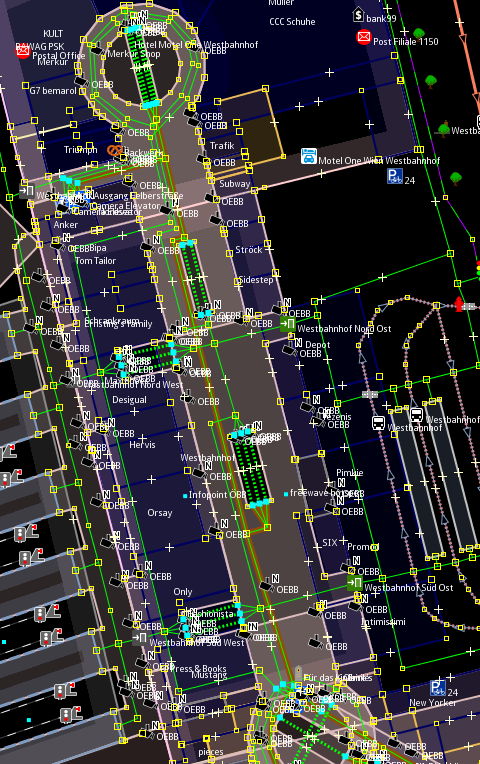
Task: Select the camera icon left of Trafik's OEBB
Action: point(203,159)
